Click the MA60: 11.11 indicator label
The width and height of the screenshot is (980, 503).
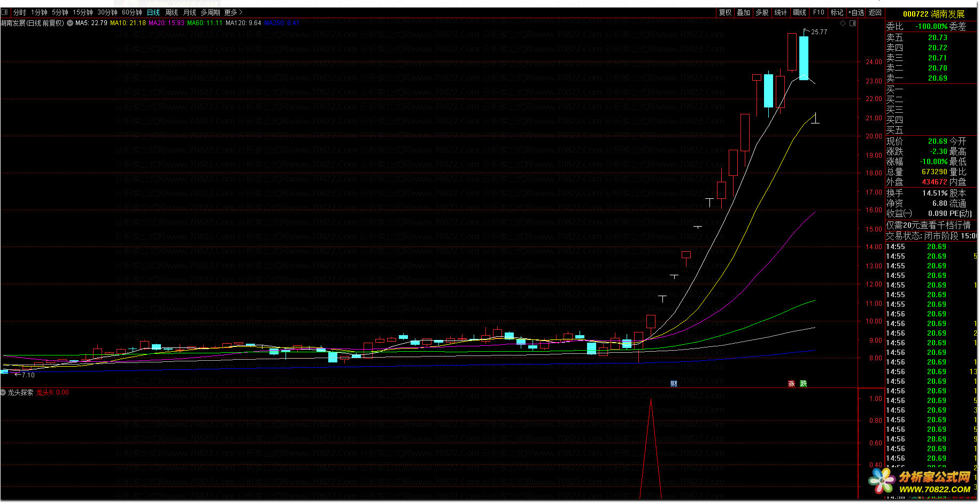pos(205,23)
